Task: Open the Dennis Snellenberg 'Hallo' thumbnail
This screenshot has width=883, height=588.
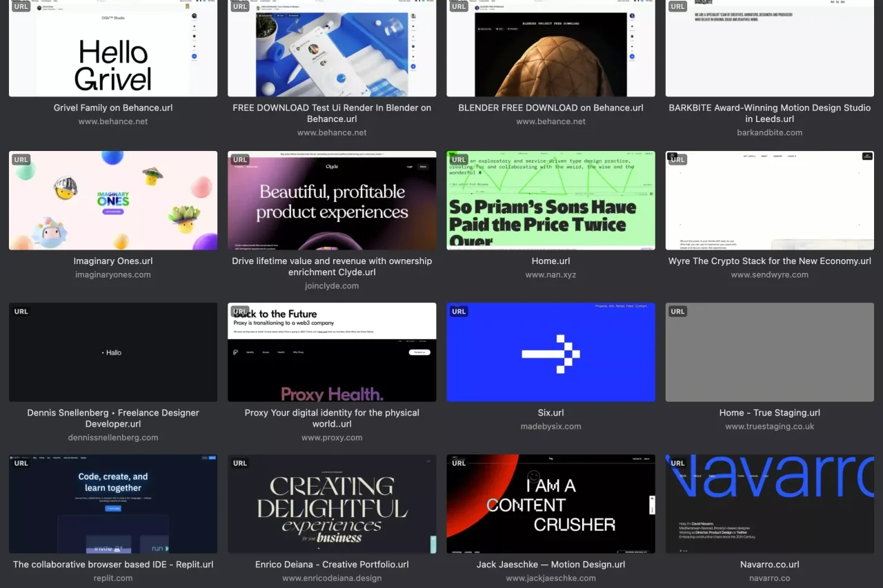Action: coord(113,352)
